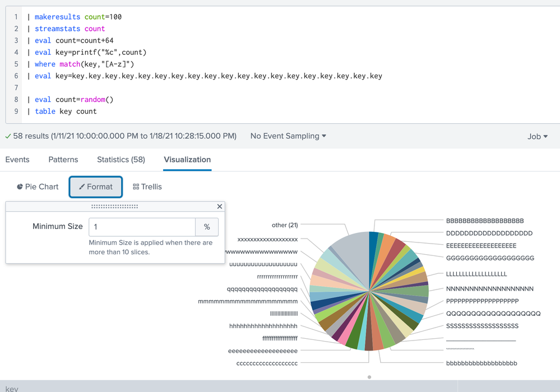This screenshot has width=560, height=392.
Task: Select the BBBBBBBBBBBBBBBBBBB legend label
Action: (485, 221)
